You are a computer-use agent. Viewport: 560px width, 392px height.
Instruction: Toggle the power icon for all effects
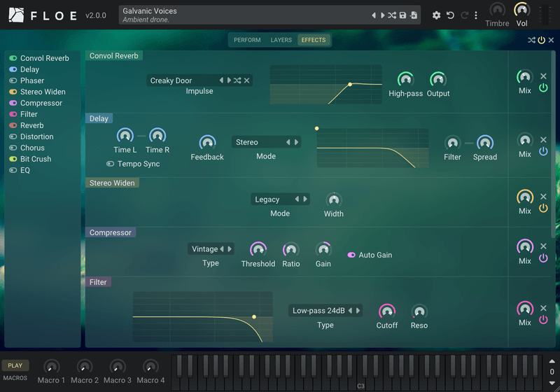(541, 40)
